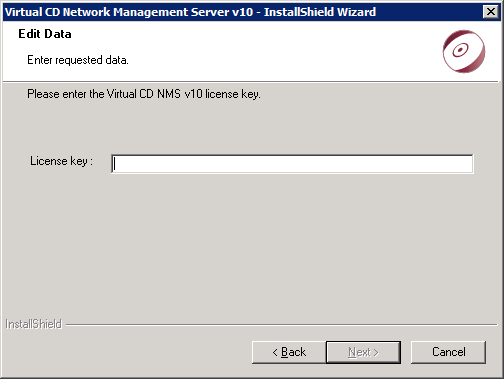Go to previous step with Back button

coord(289,352)
